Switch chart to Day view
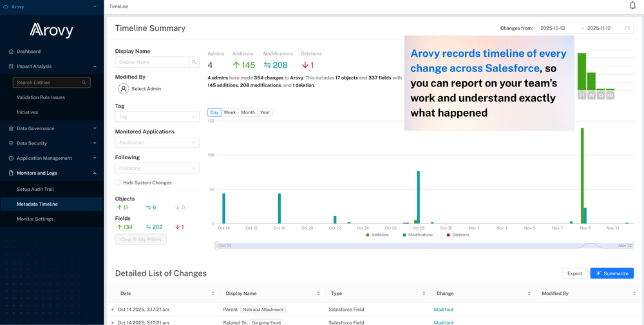The height and width of the screenshot is (325, 644). click(x=214, y=112)
